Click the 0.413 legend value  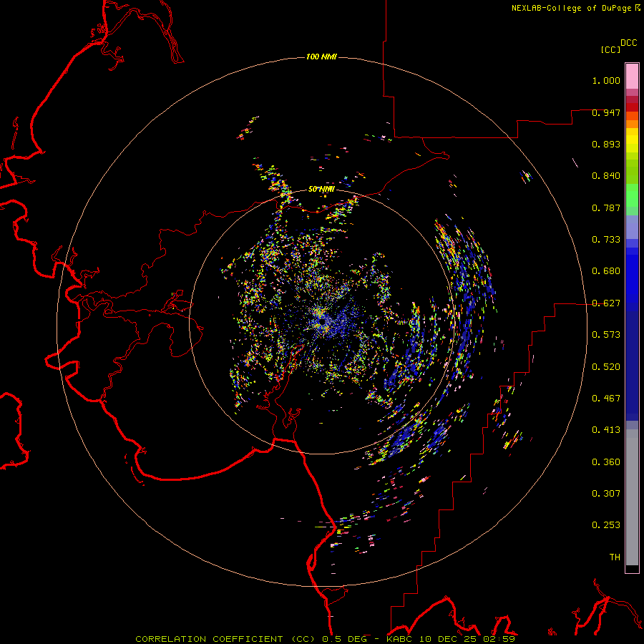tap(606, 430)
